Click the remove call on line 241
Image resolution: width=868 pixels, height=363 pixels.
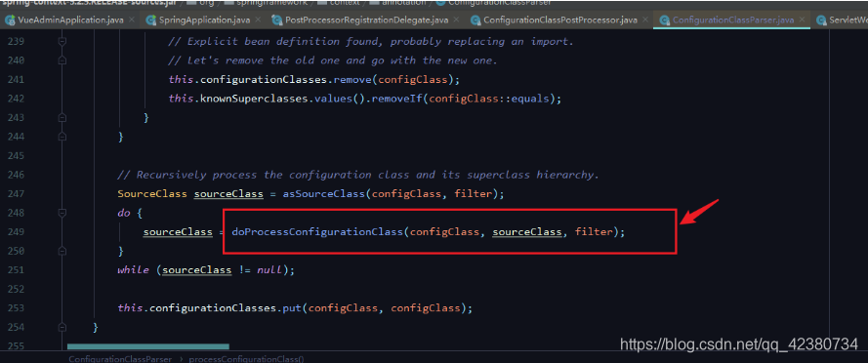click(x=352, y=80)
